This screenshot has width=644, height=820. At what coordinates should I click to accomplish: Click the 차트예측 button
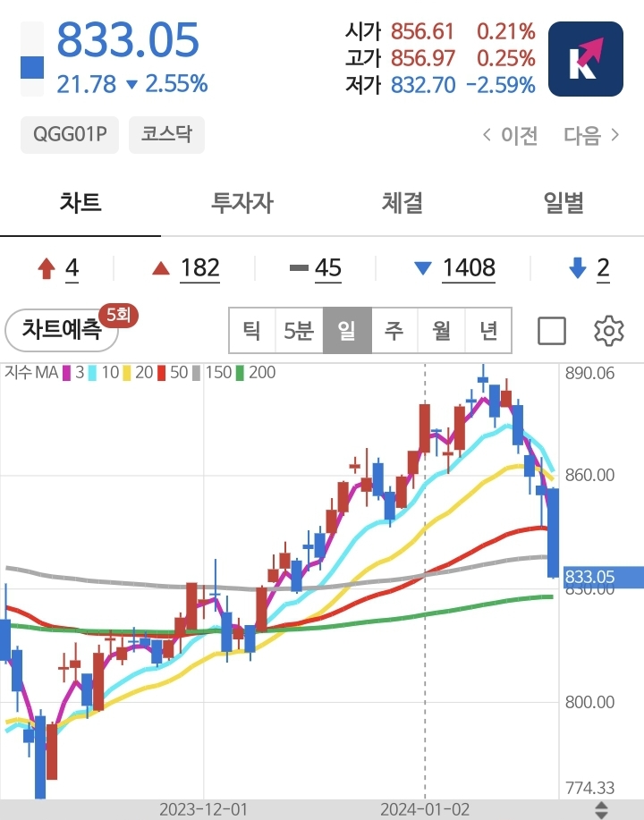click(x=61, y=330)
